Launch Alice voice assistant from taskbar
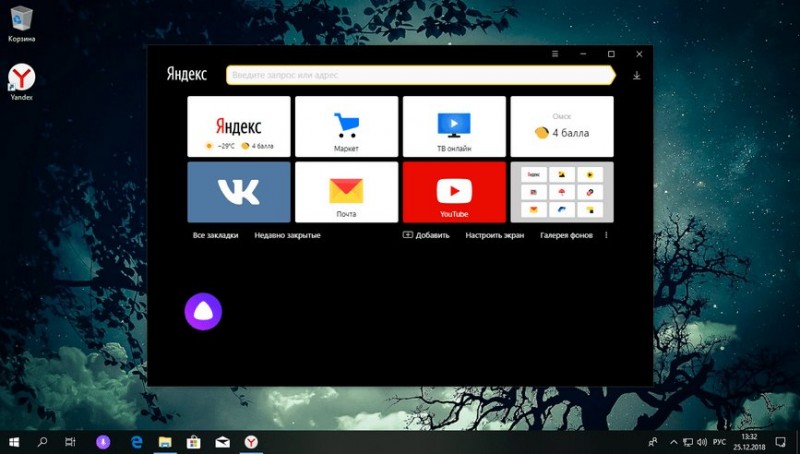800x454 pixels. (x=103, y=442)
